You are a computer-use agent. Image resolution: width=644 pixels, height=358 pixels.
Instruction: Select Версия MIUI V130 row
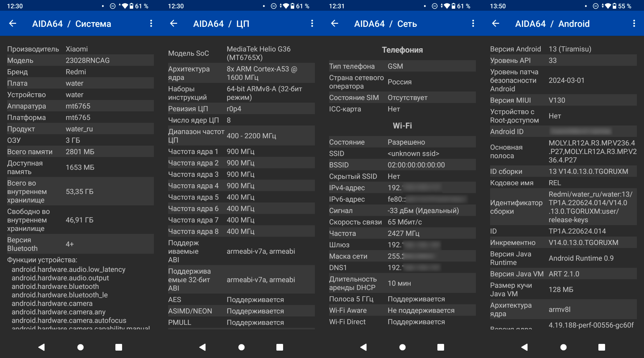point(563,100)
